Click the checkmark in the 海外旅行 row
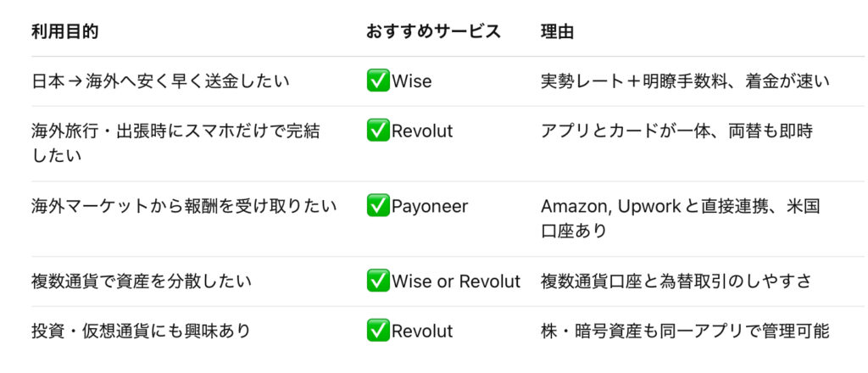Image resolution: width=868 pixels, height=373 pixels. coord(377,131)
